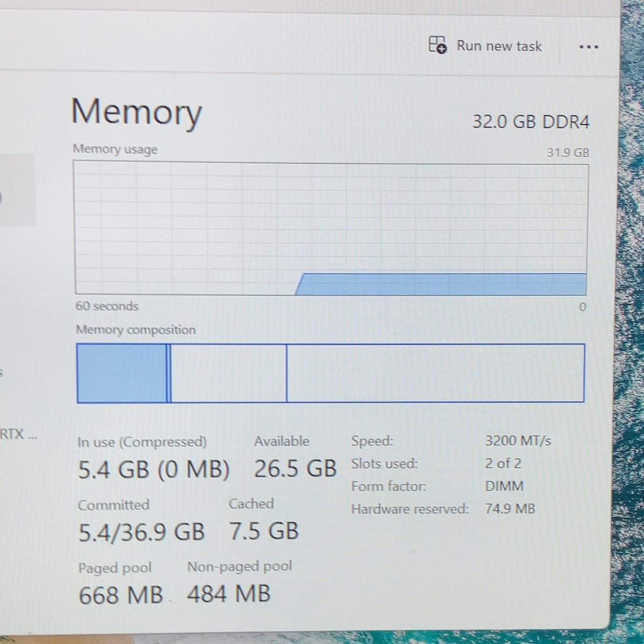Click the 668 MB paged pool value

[121, 595]
